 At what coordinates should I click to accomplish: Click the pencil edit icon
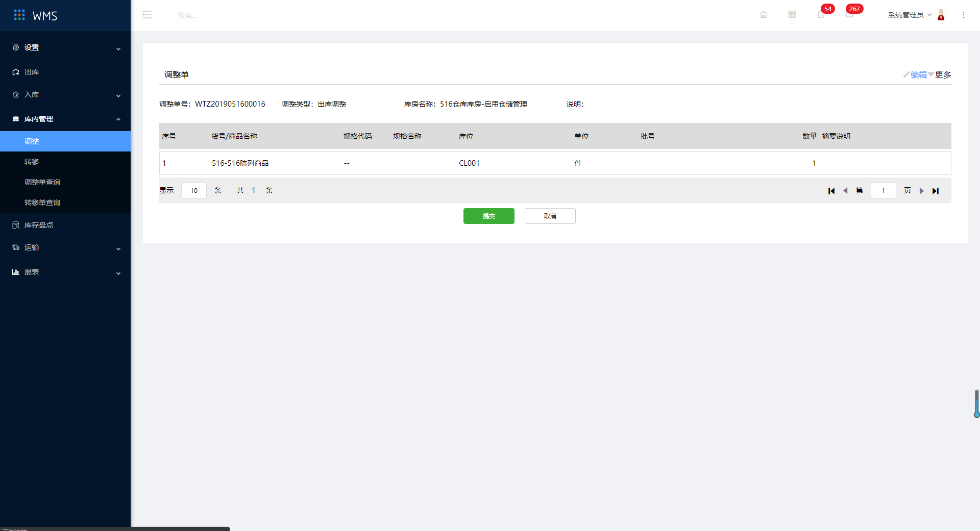pyautogui.click(x=906, y=74)
